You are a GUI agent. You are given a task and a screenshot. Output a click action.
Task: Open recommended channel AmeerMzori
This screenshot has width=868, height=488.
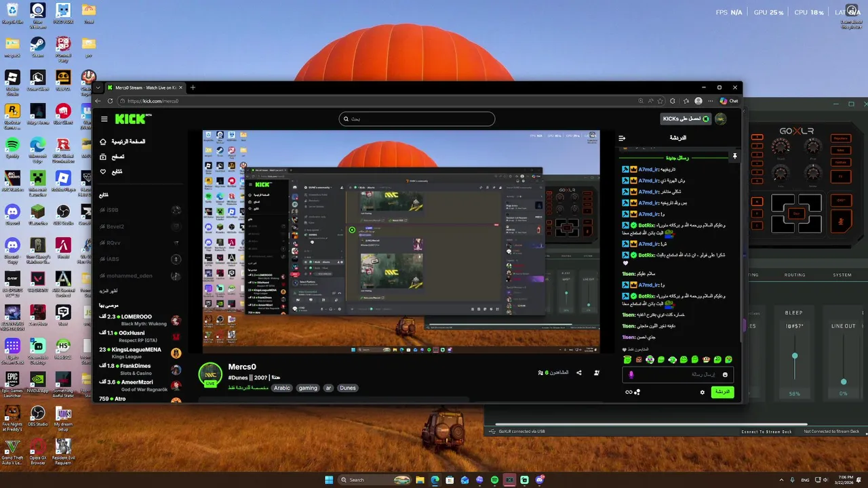coord(140,385)
